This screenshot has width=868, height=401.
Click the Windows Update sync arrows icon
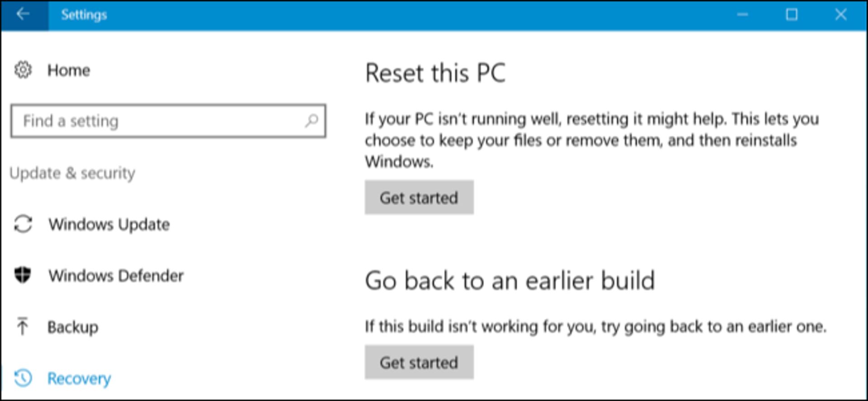[23, 224]
